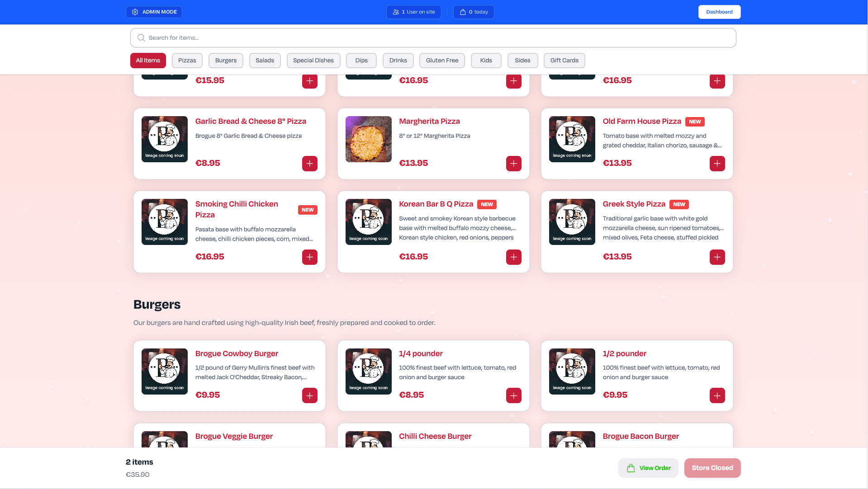Open the Dashboard
The image size is (868, 489).
pyautogui.click(x=719, y=12)
